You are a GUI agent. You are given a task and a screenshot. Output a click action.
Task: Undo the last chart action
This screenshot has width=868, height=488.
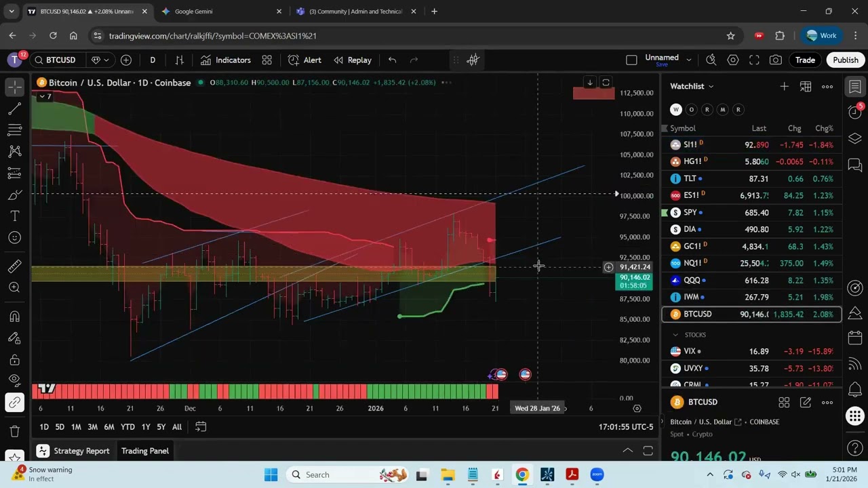(392, 60)
